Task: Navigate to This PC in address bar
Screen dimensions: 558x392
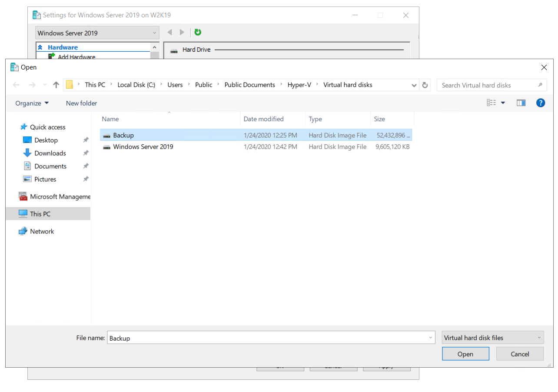Action: pyautogui.click(x=95, y=85)
